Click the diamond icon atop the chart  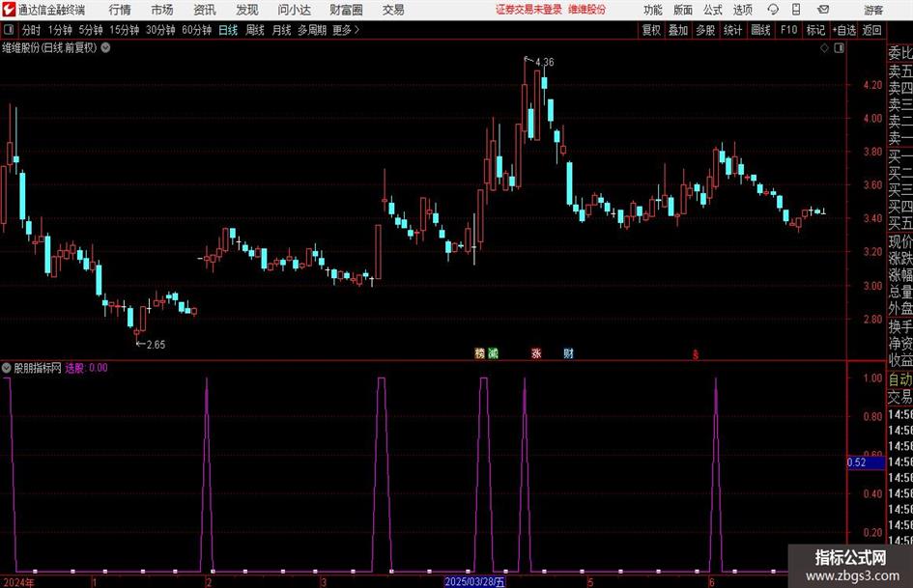(824, 48)
